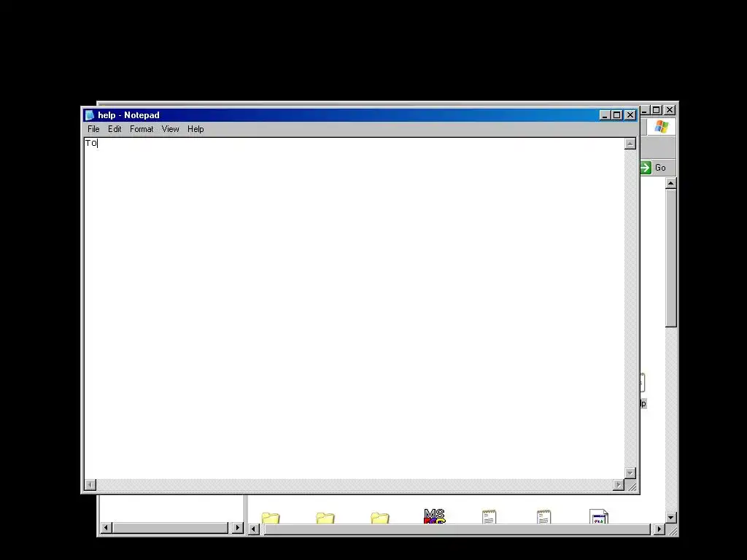Click the Explorer left pane horizontal scrollbar thumb
The height and width of the screenshot is (560, 747).
(x=171, y=528)
